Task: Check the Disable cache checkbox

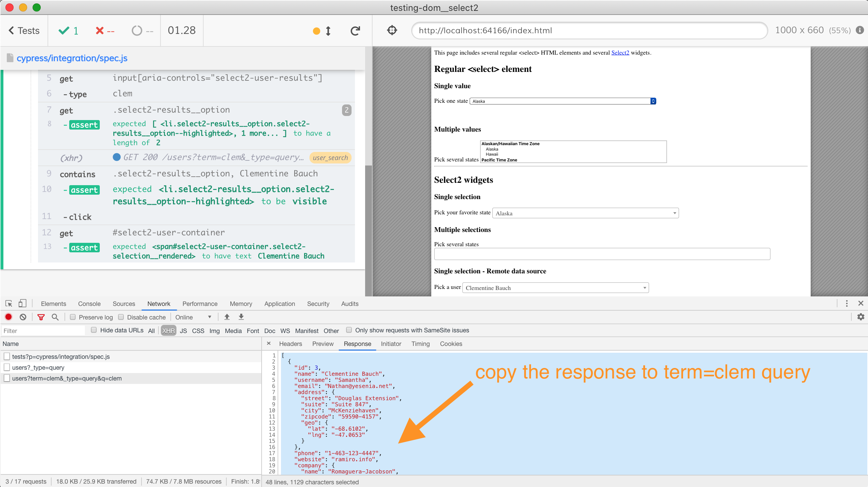Action: tap(121, 317)
